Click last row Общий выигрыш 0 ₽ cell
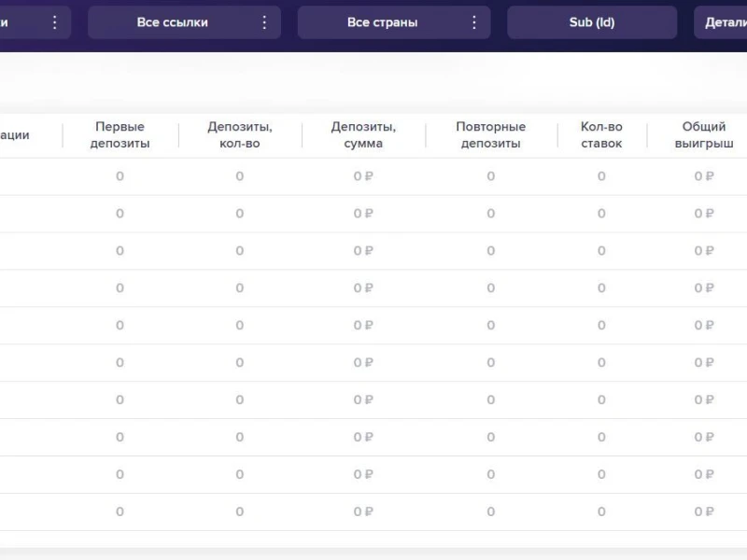 pyautogui.click(x=704, y=511)
